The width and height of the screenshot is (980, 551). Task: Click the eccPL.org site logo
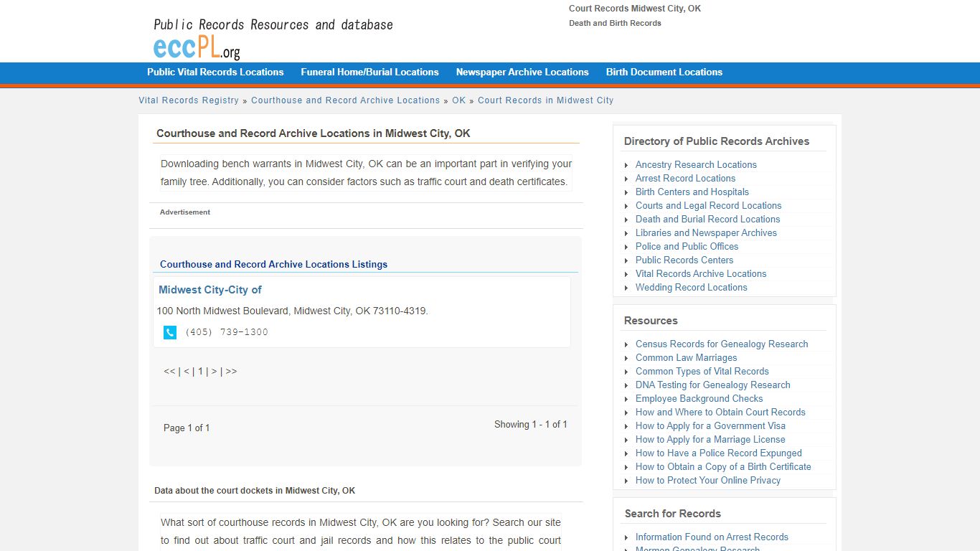point(197,47)
